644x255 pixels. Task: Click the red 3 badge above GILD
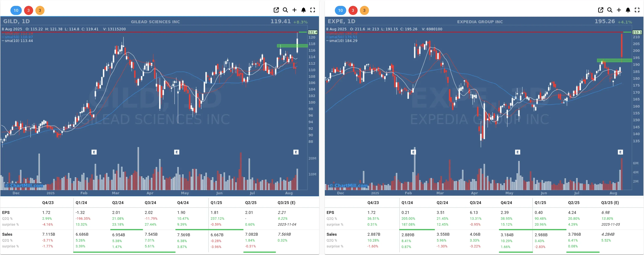(x=29, y=10)
